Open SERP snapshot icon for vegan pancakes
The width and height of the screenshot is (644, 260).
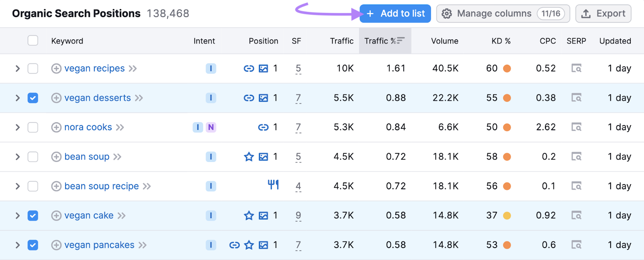pyautogui.click(x=576, y=245)
